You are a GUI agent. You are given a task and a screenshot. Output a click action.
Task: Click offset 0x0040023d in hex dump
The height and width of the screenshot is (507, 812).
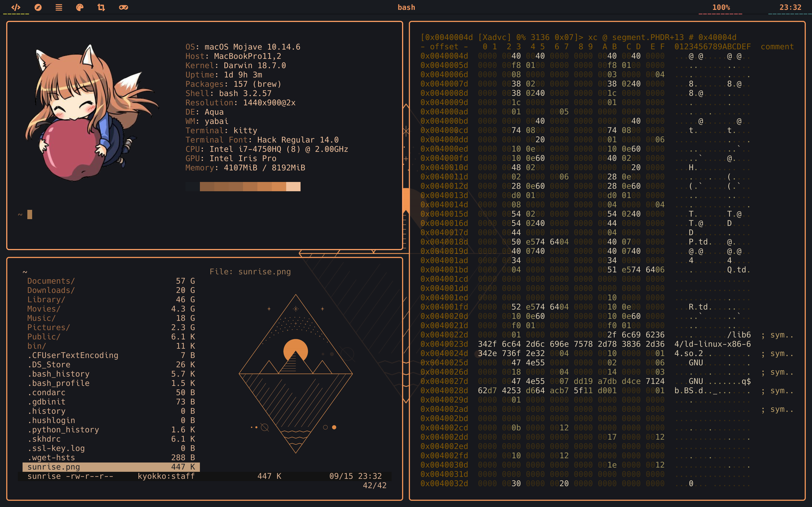[444, 344]
